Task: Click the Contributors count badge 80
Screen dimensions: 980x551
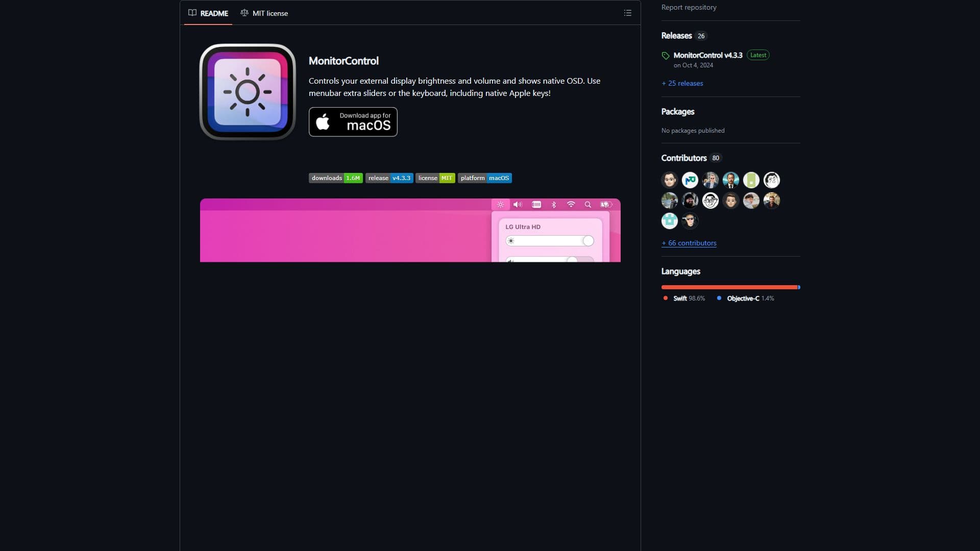Action: (716, 158)
